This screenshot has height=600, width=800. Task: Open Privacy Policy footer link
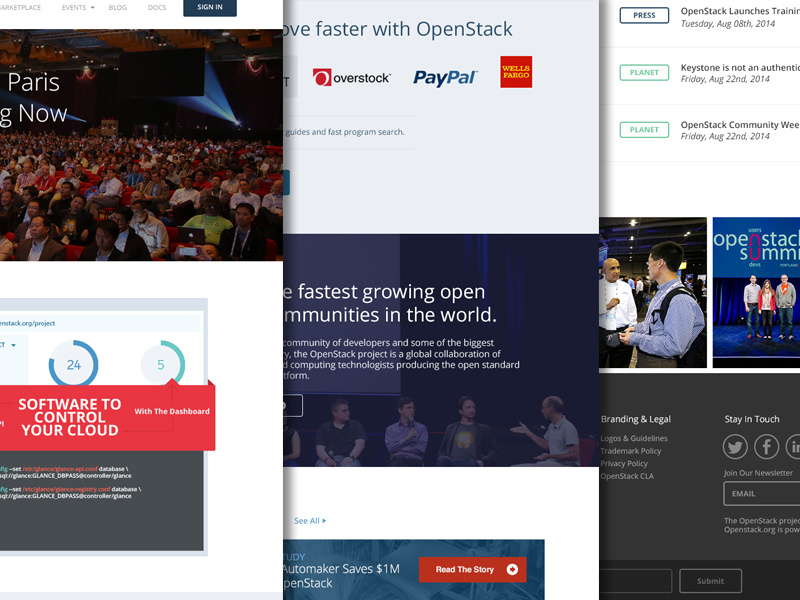(624, 463)
